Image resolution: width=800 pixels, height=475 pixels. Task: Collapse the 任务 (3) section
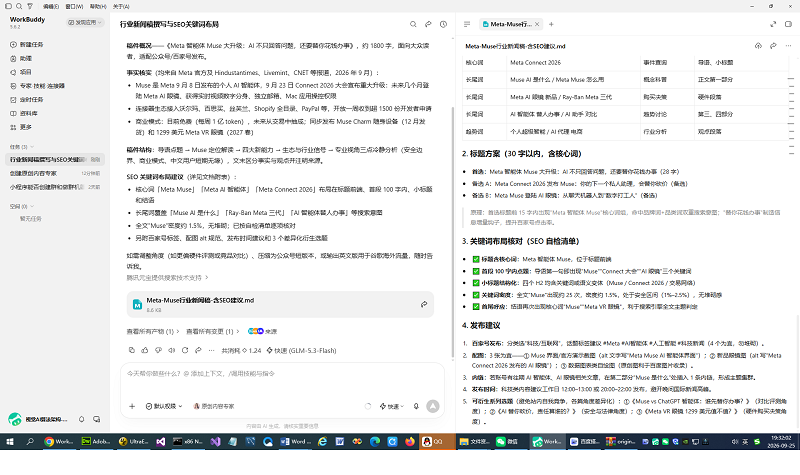click(21, 147)
